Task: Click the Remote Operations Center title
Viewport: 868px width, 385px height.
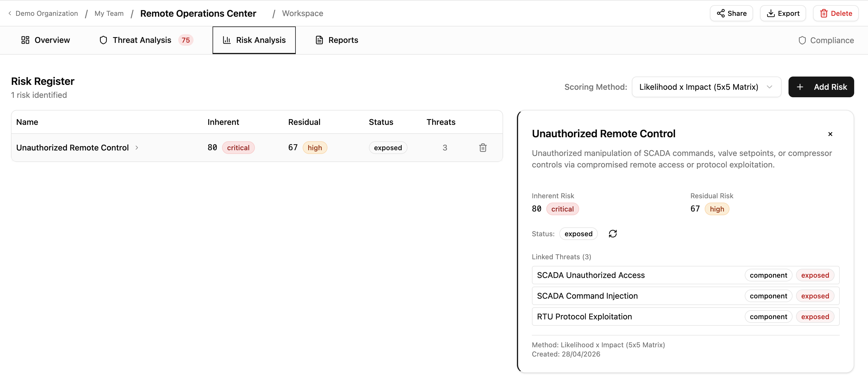Action: point(198,13)
